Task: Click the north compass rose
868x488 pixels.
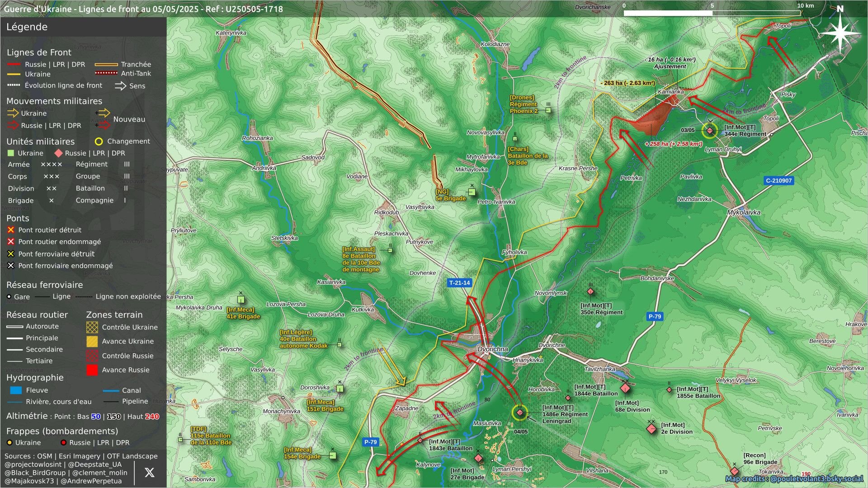Action: pos(840,33)
